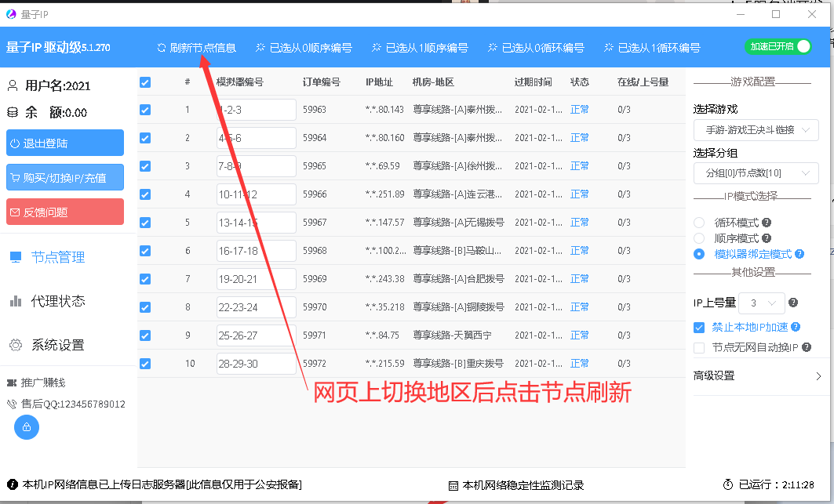This screenshot has width=834, height=504.
Task: Switch to 系统设置 in sidebar
Action: pyautogui.click(x=57, y=345)
